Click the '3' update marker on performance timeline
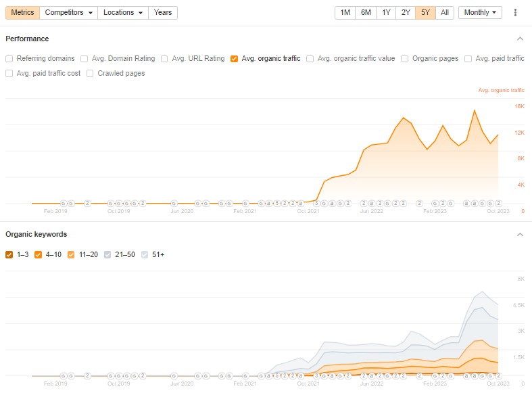Viewport: 532px width, 393px height. [316, 204]
